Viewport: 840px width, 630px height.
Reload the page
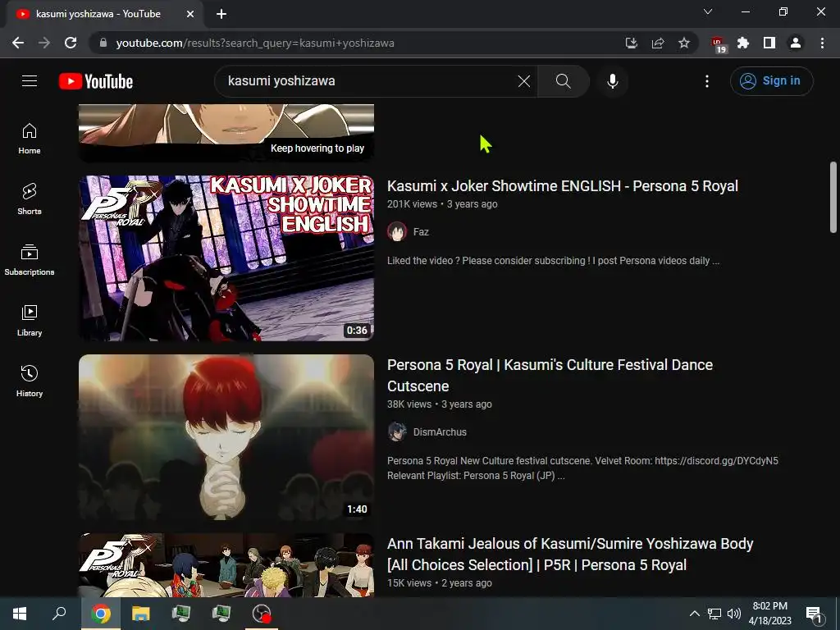click(x=71, y=43)
